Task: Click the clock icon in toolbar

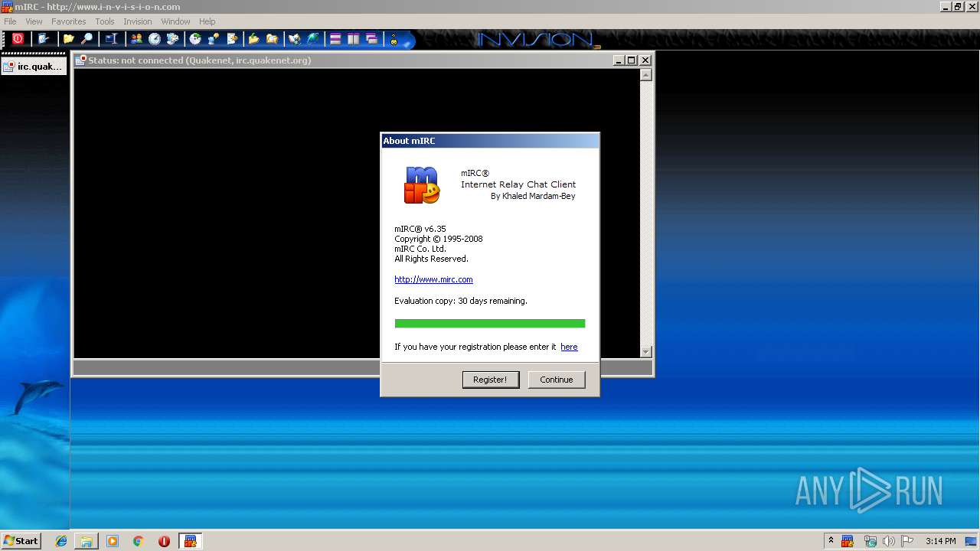Action: 155,38
